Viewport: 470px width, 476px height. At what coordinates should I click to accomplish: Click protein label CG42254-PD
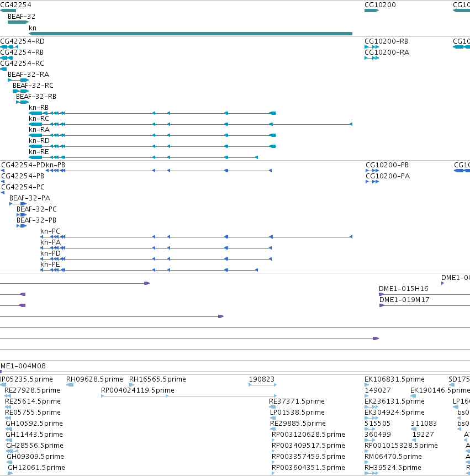tap(23, 165)
